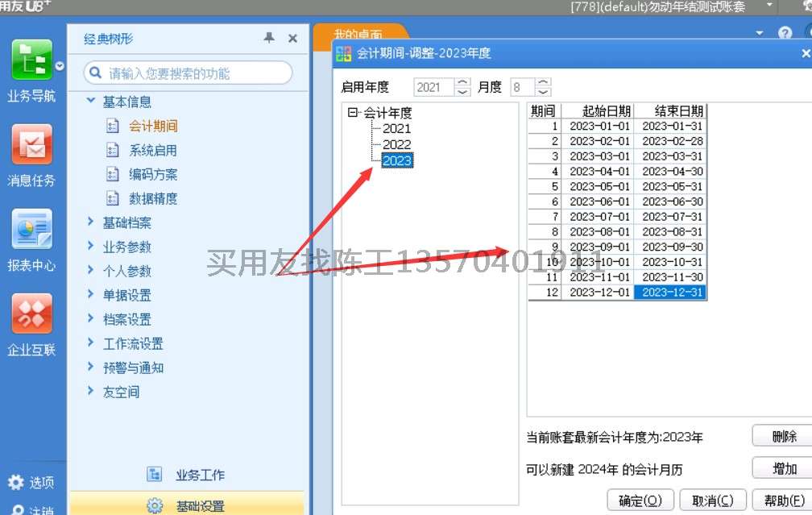Image resolution: width=812 pixels, height=515 pixels.
Task: Switch to 业务工作 section
Action: click(x=200, y=476)
